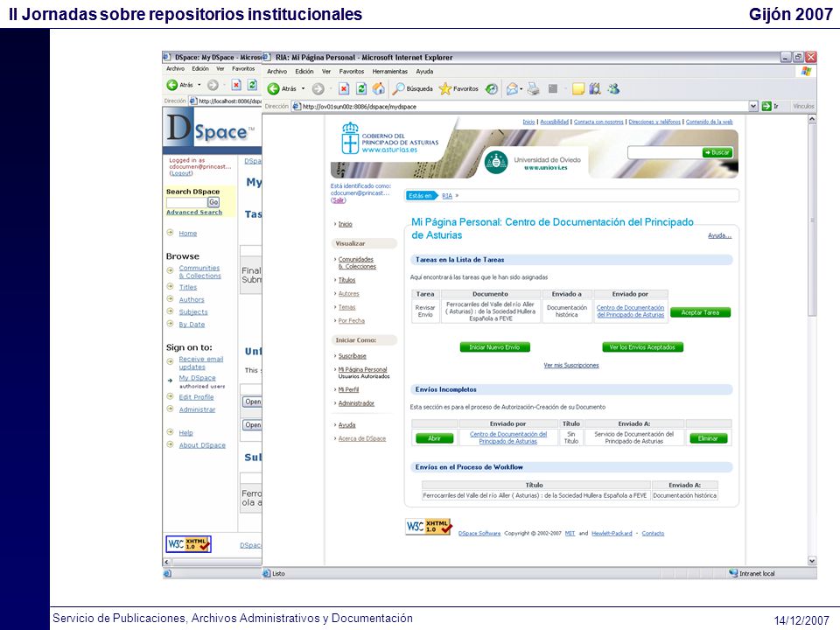Open Mi Perfil link in RIA sidebar

[348, 390]
